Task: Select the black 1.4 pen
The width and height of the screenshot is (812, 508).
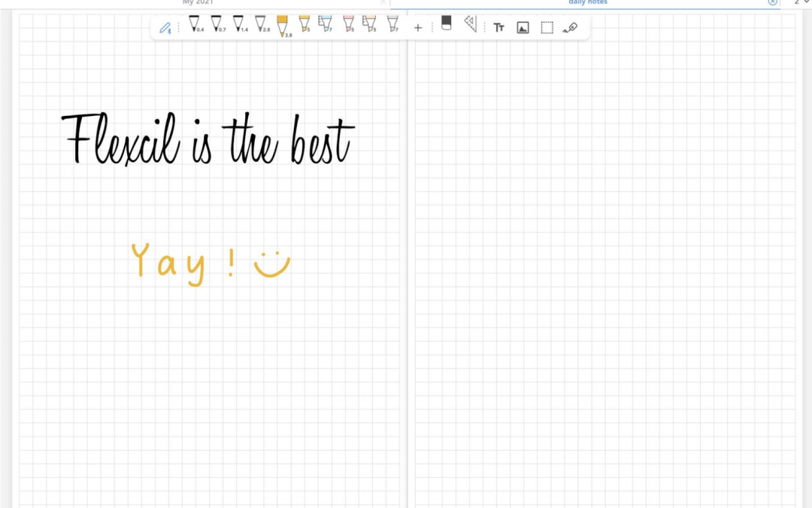Action: [240, 24]
